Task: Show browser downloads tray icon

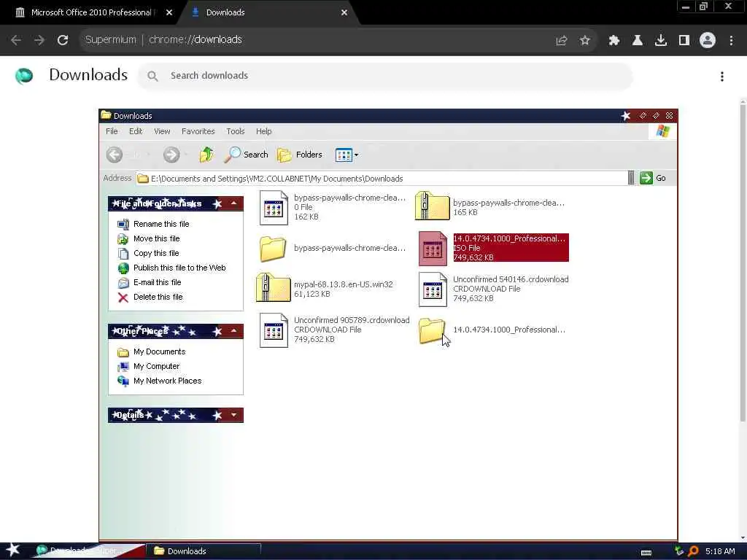Action: click(x=660, y=41)
